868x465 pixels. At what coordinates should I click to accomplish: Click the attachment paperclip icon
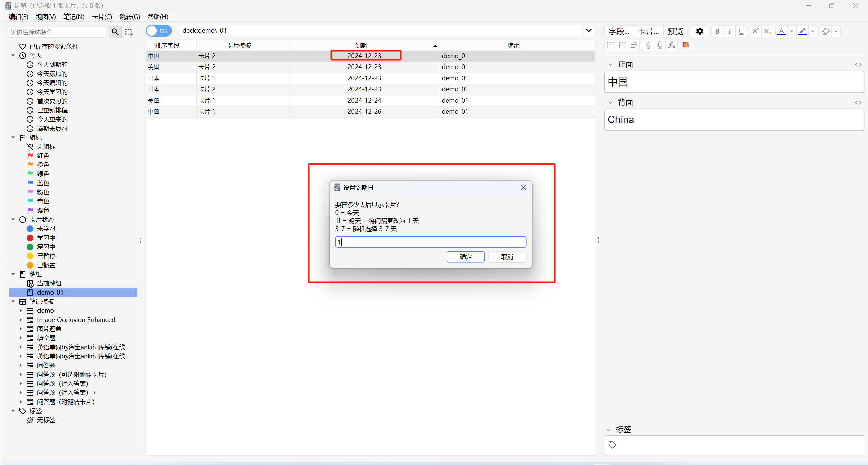pyautogui.click(x=648, y=45)
